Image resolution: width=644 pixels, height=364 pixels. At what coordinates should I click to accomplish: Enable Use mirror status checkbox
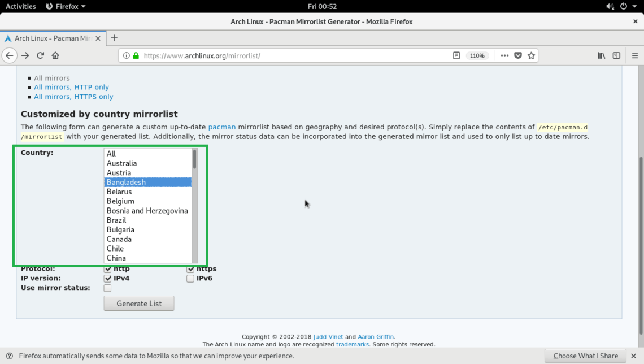tap(107, 288)
